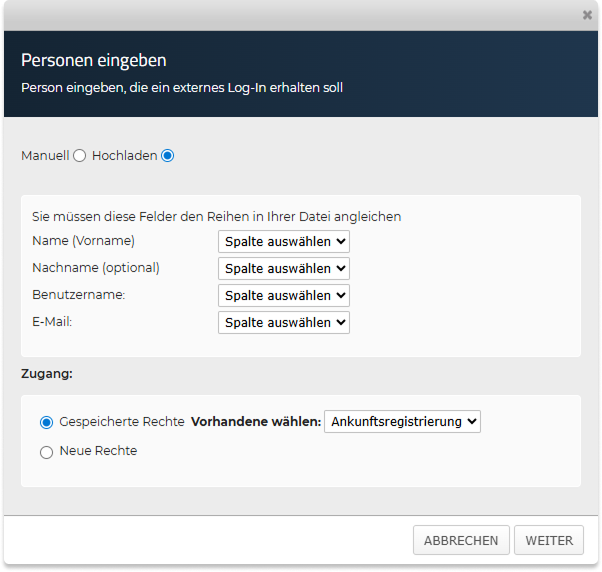
Task: Click the 'Manuell' text label
Action: pos(45,156)
